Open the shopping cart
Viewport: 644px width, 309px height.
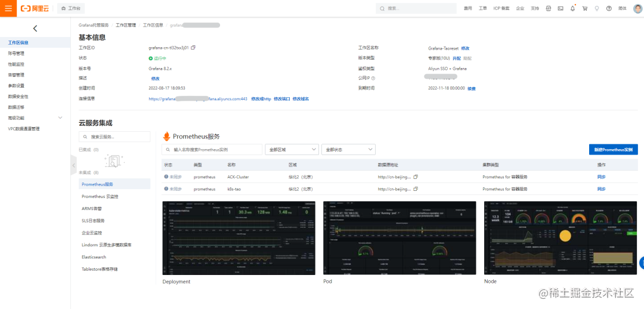(x=585, y=8)
